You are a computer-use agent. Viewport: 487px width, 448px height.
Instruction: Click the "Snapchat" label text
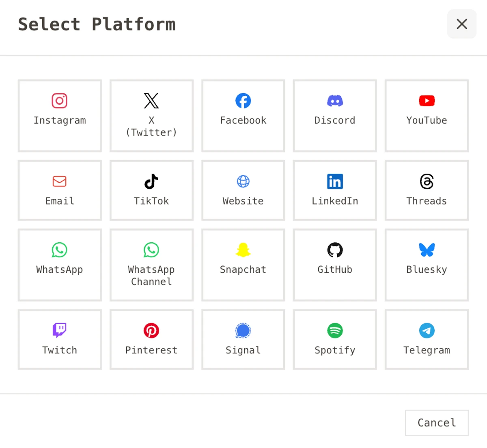point(243,270)
